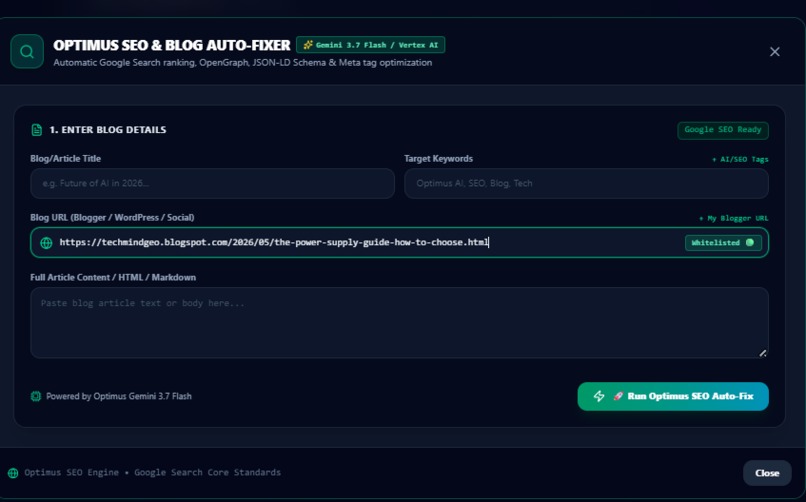This screenshot has height=502, width=806.
Task: Click the sparkle icon in Gemini badge
Action: point(308,45)
